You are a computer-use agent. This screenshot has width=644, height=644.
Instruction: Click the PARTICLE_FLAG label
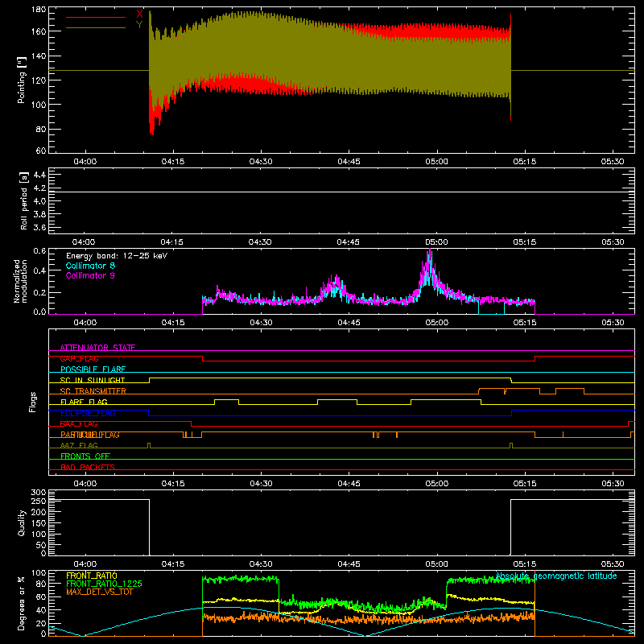90,435
